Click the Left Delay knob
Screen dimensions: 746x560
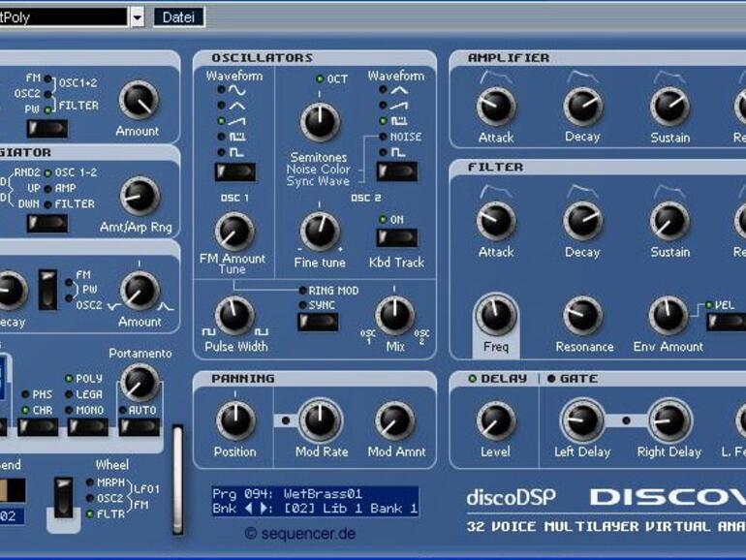pos(582,420)
